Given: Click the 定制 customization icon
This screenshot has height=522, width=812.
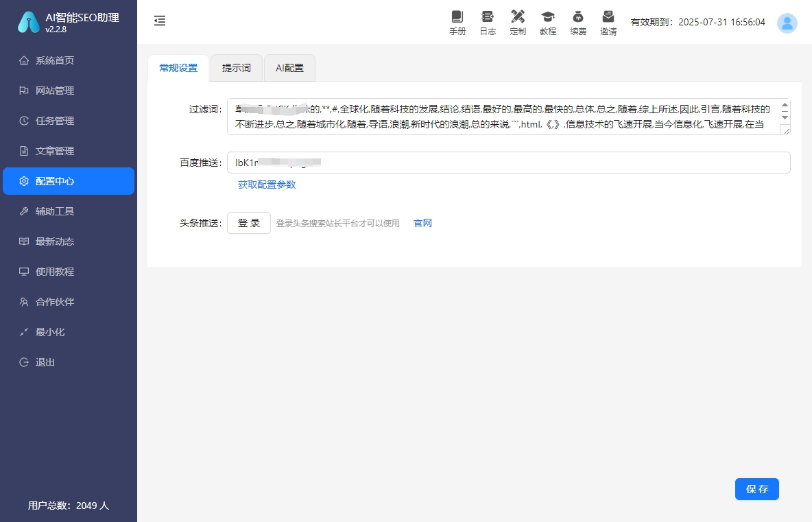Looking at the screenshot, I should coord(518,21).
